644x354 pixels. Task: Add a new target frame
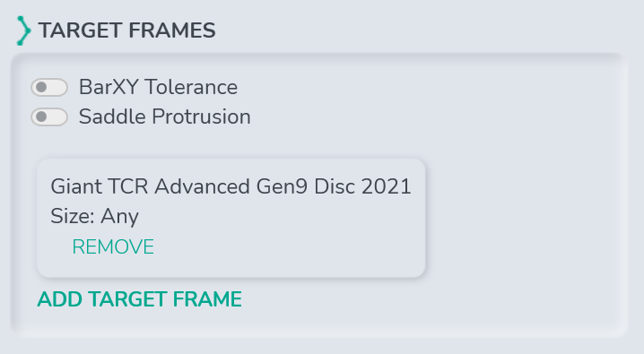point(140,299)
